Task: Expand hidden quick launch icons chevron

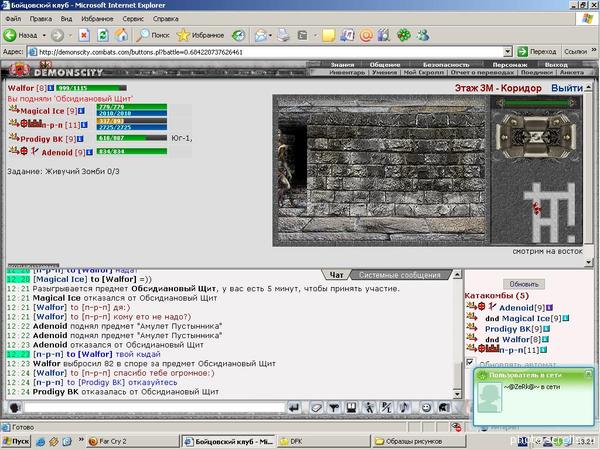Action: (x=81, y=439)
